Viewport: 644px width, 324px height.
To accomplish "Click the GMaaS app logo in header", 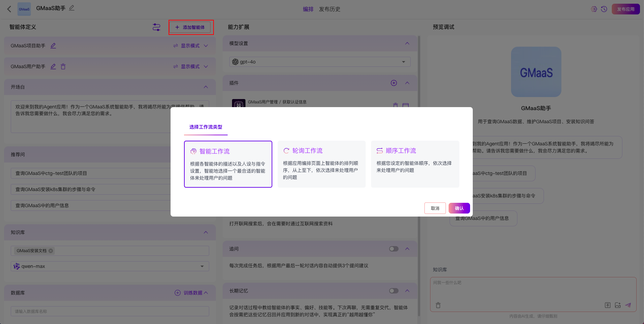I will click(x=24, y=9).
